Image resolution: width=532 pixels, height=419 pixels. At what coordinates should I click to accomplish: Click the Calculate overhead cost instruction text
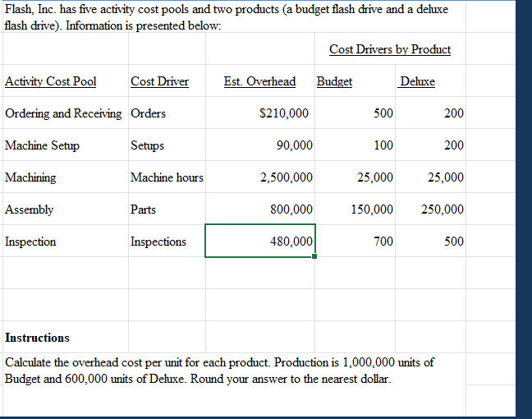click(x=219, y=371)
